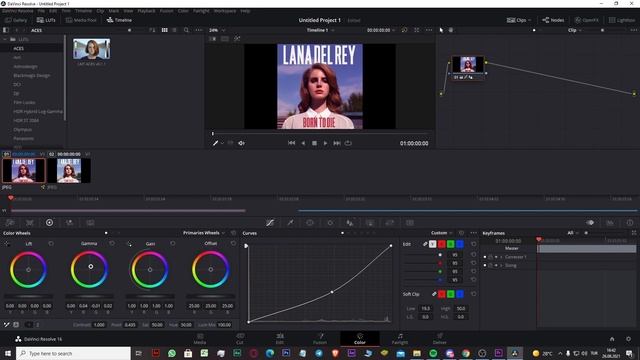Toggle curve channel ganging link icon
This screenshot has height=360, width=640.
tap(425, 244)
